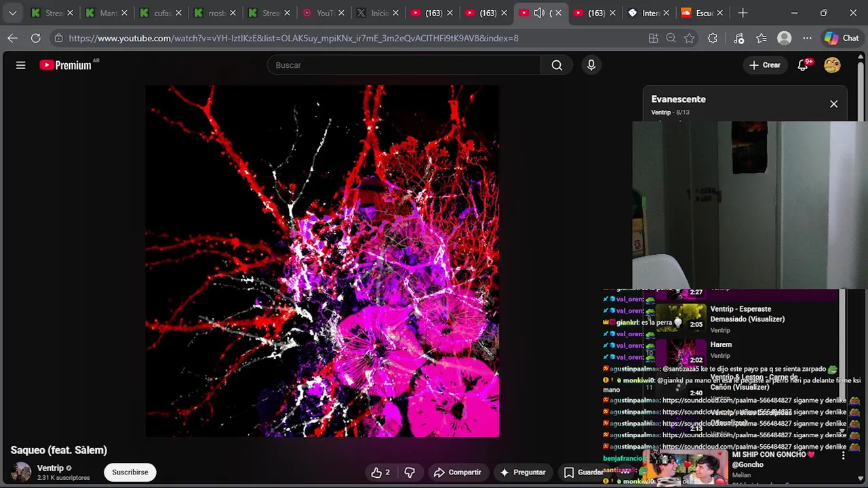Image resolution: width=868 pixels, height=488 pixels.
Task: View site information next to the URL
Action: pyautogui.click(x=58, y=38)
